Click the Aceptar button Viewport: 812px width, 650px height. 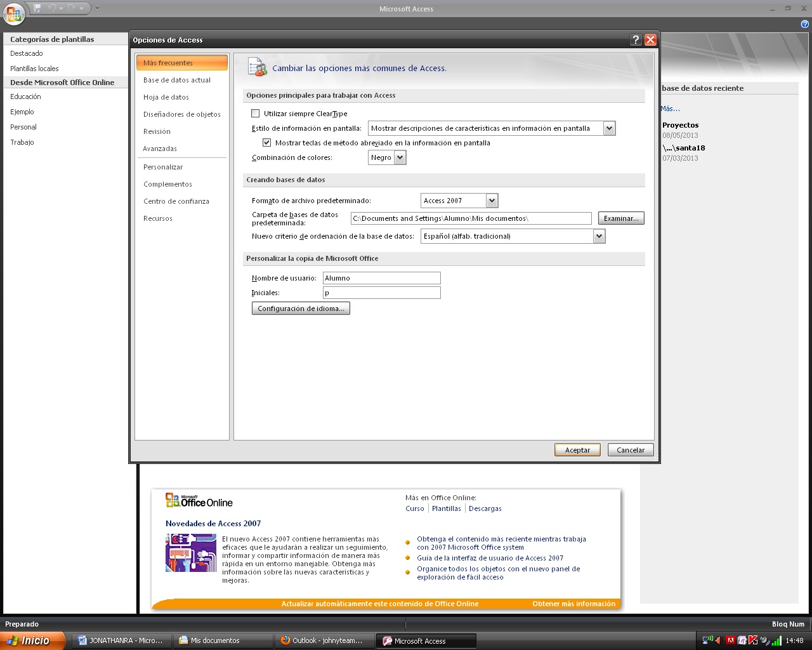pyautogui.click(x=578, y=450)
